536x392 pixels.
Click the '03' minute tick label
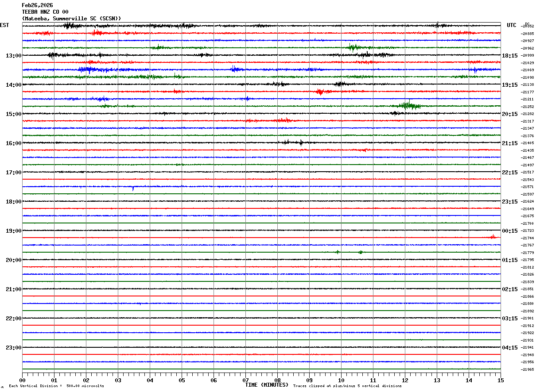click(118, 380)
